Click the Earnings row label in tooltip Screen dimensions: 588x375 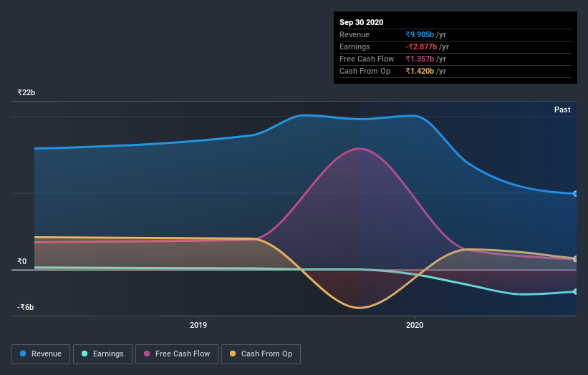click(355, 47)
